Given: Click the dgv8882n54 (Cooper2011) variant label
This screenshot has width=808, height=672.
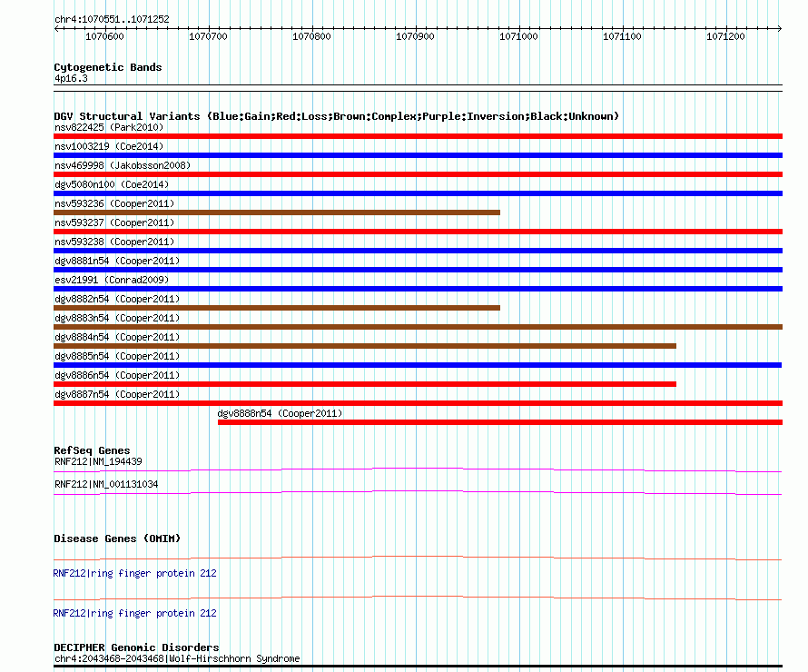Looking at the screenshot, I should click(x=117, y=299).
